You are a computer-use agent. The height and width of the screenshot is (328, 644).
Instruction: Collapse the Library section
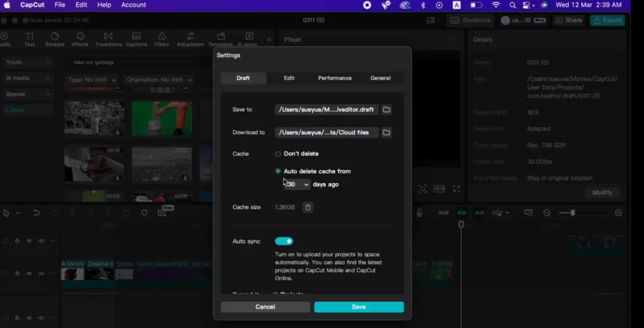tap(28, 110)
